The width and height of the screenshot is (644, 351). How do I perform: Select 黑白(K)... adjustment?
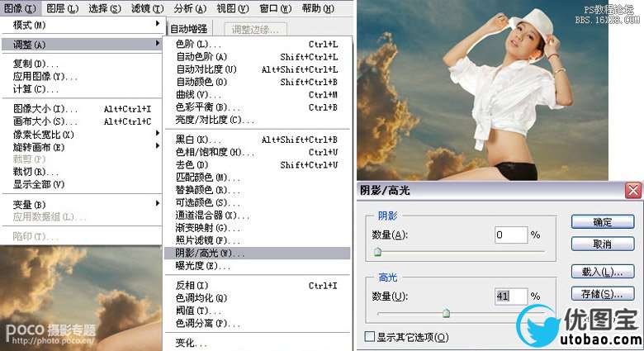point(257,140)
